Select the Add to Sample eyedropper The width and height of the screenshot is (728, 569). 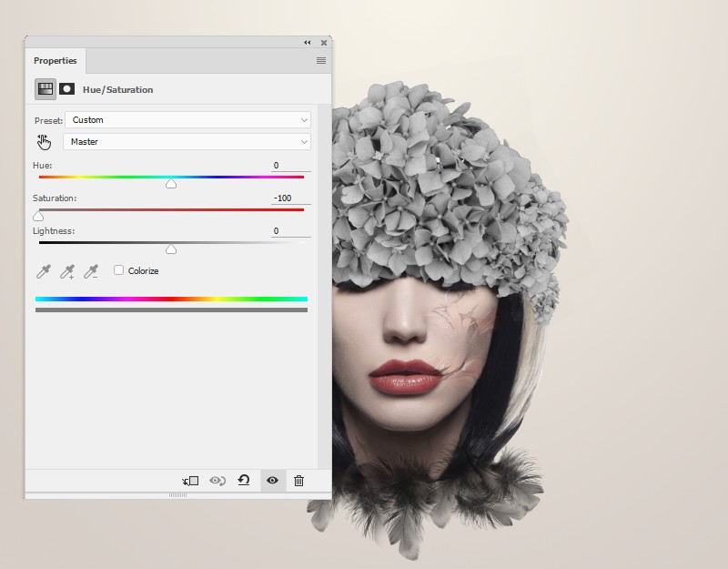pos(66,271)
